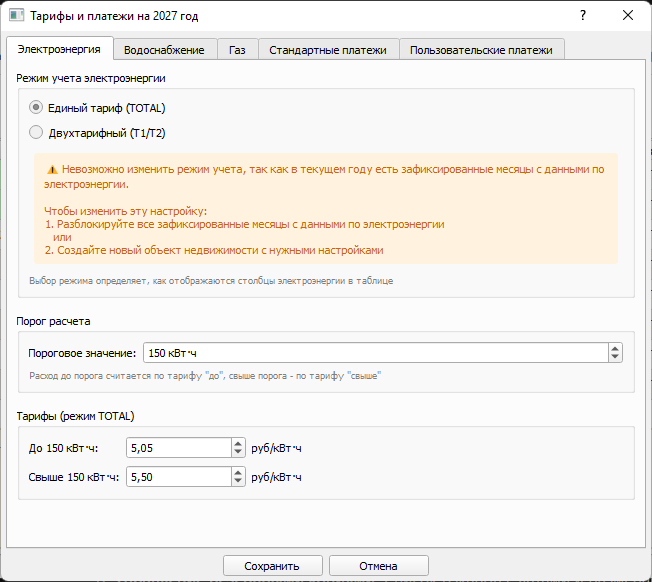
Task: Click the question mark help button
Action: 582,16
